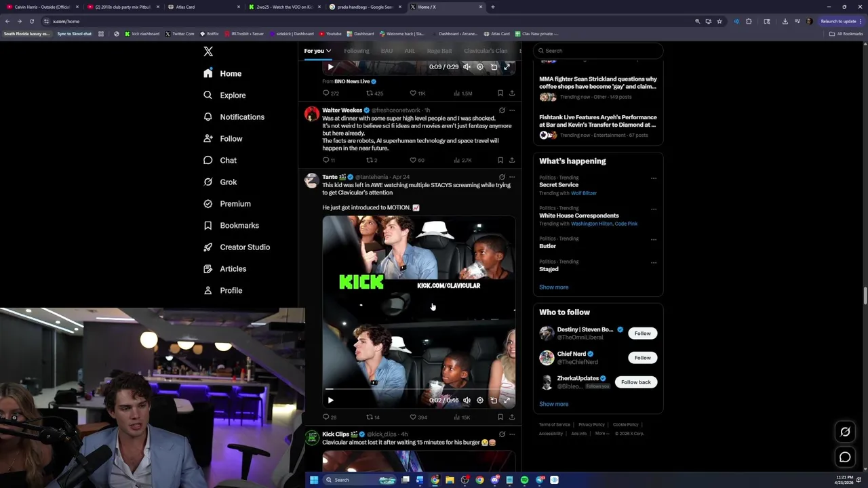Viewport: 868px width, 488px height.
Task: Click the browser address bar
Action: point(366,21)
